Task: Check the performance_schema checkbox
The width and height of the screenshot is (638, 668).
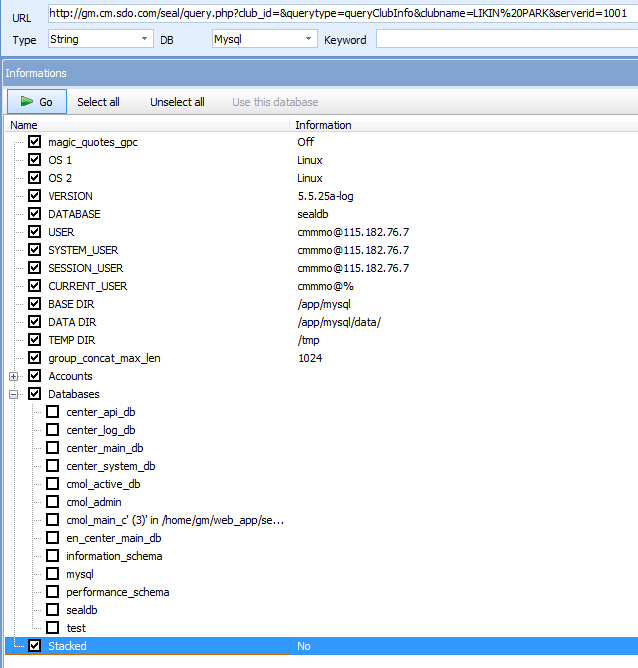Action: pyautogui.click(x=52, y=592)
